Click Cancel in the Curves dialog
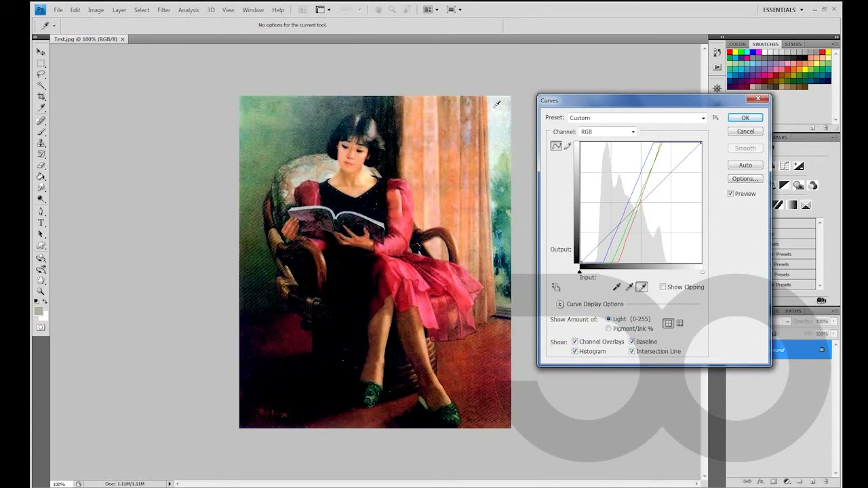Viewport: 868px width, 488px height. (x=745, y=131)
